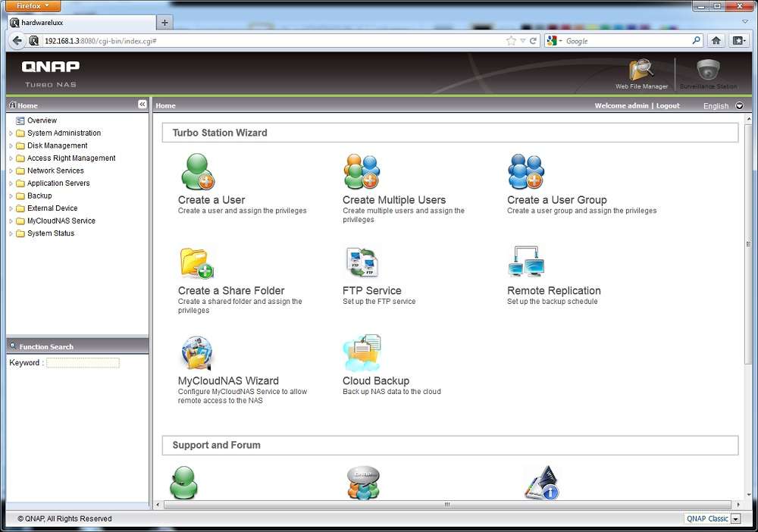Click the horizontal scrollbar at bottom

pyautogui.click(x=447, y=505)
